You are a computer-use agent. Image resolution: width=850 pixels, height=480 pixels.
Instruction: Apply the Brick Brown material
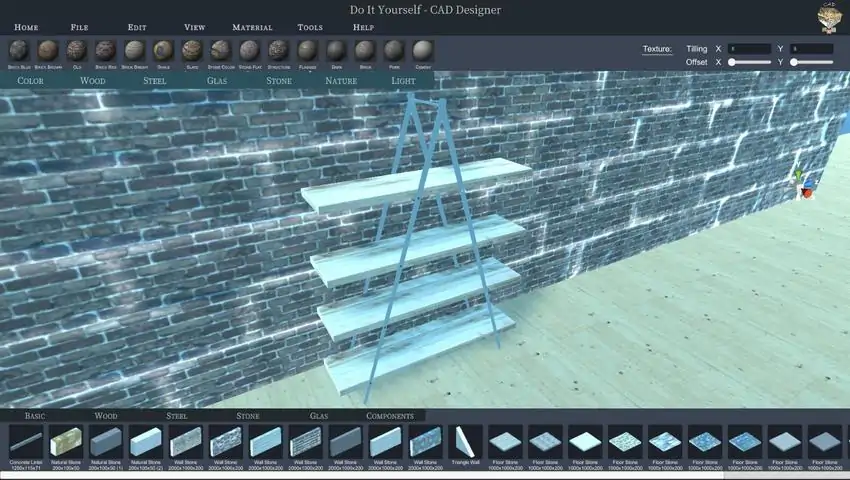[x=48, y=50]
